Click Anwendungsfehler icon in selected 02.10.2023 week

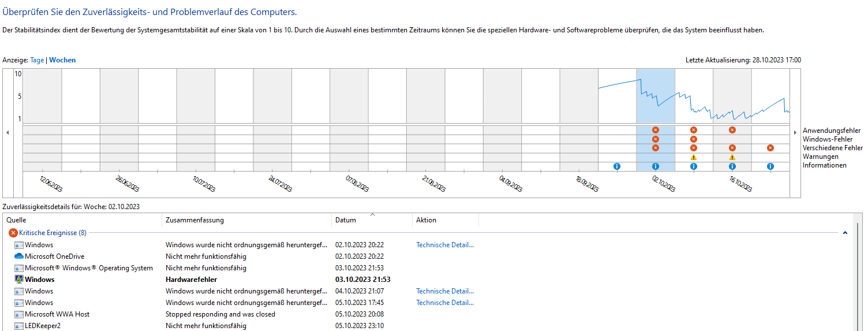pos(655,130)
